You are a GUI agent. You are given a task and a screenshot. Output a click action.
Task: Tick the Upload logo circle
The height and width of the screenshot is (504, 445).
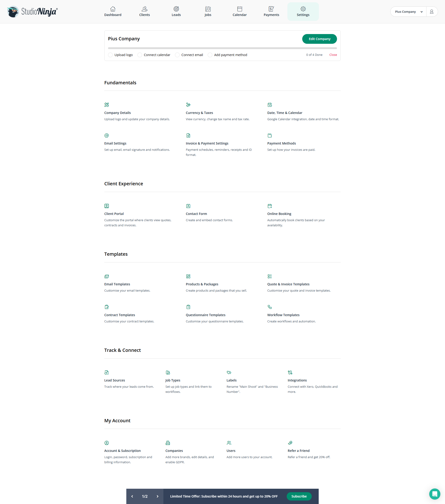pyautogui.click(x=110, y=55)
